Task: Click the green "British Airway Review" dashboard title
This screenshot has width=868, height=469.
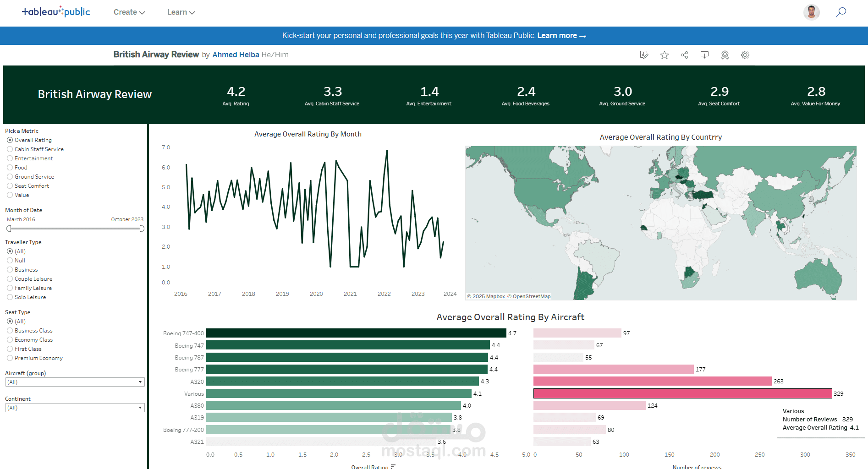Action: pyautogui.click(x=95, y=94)
